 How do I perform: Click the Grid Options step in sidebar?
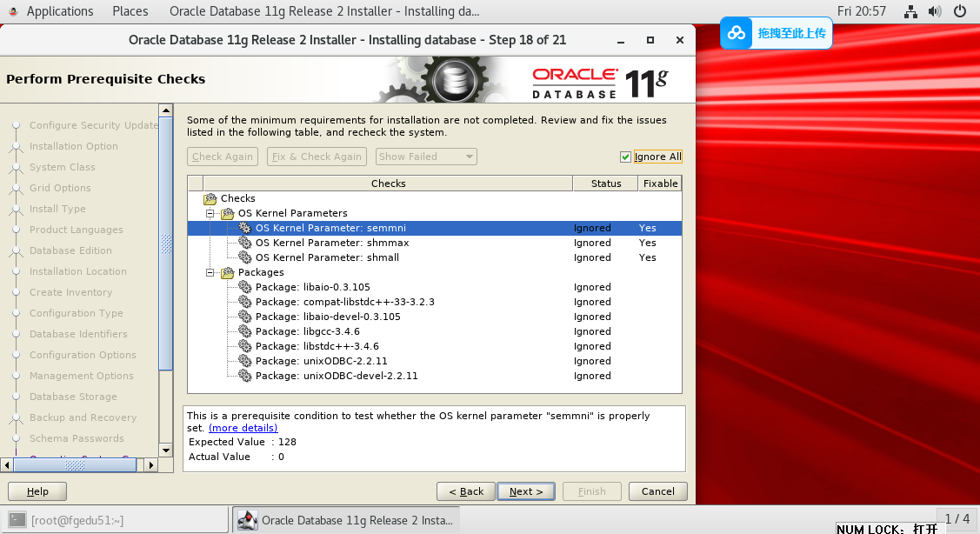[x=60, y=188]
